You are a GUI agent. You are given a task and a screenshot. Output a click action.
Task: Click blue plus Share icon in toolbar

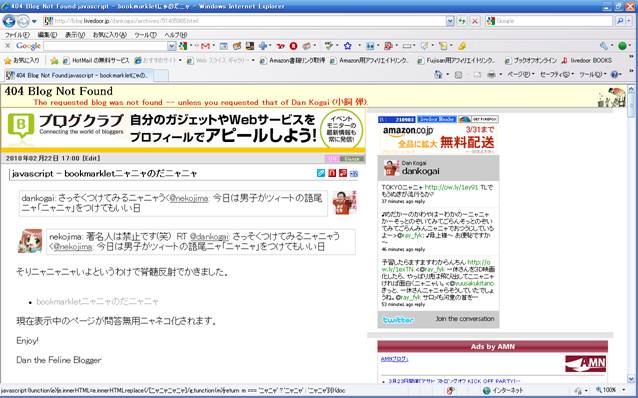[x=263, y=46]
